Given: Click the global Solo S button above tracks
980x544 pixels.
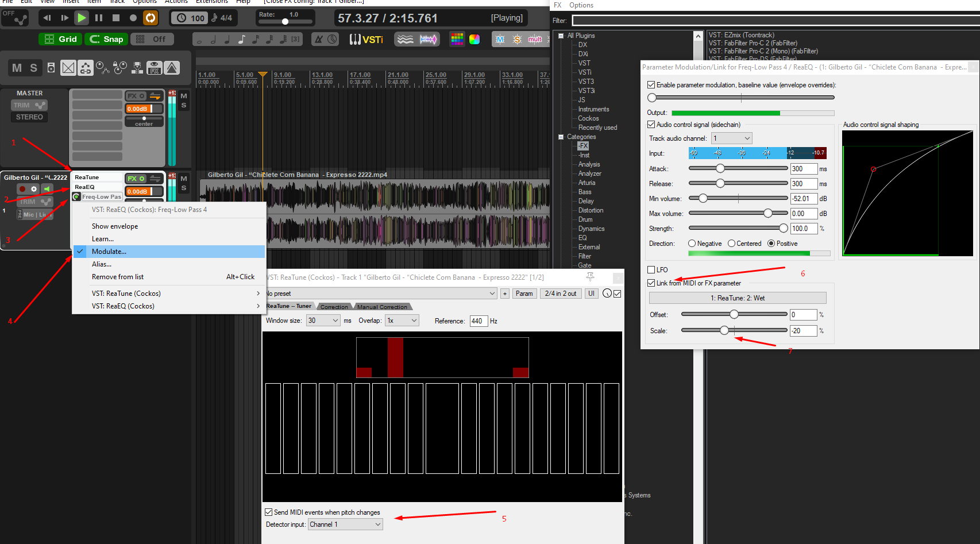Looking at the screenshot, I should (33, 68).
